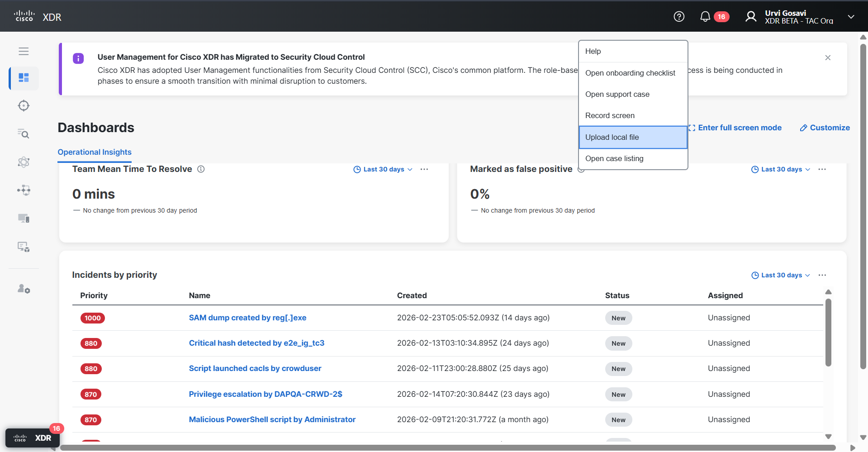
Task: Open the Assets devices icon in sidebar
Action: (x=24, y=218)
